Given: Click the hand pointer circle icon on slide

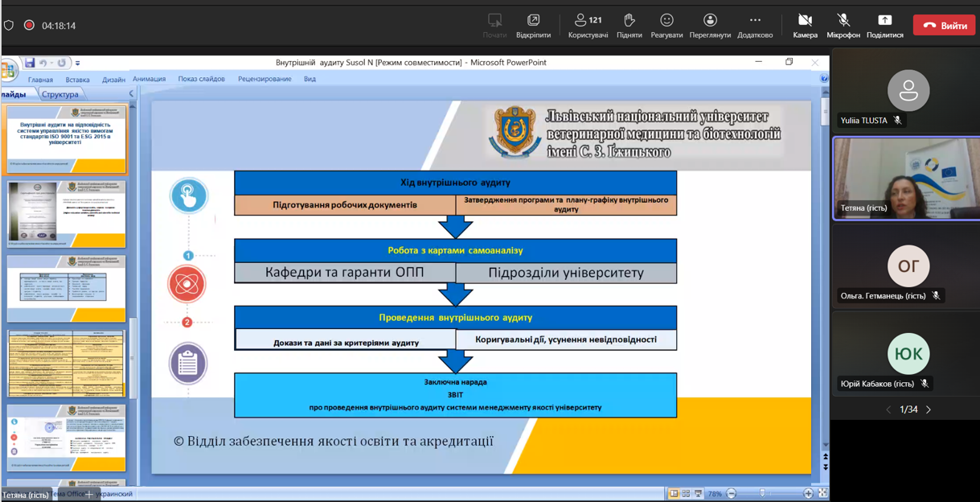Looking at the screenshot, I should coord(189,195).
